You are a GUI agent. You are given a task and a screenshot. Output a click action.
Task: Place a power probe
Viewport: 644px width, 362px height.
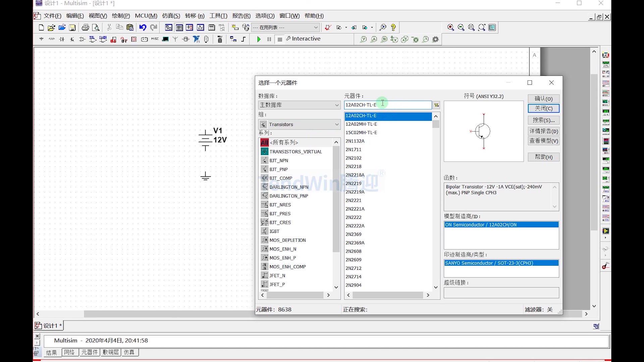(384, 39)
